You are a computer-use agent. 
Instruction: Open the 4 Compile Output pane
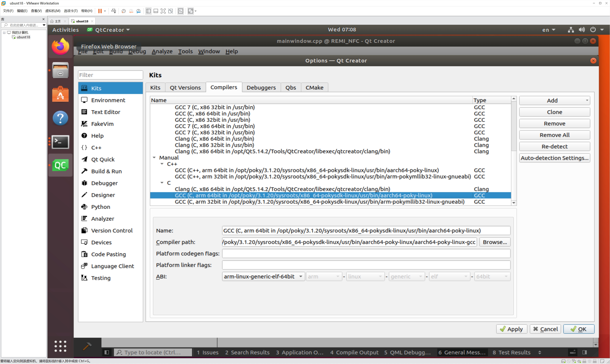coord(354,353)
